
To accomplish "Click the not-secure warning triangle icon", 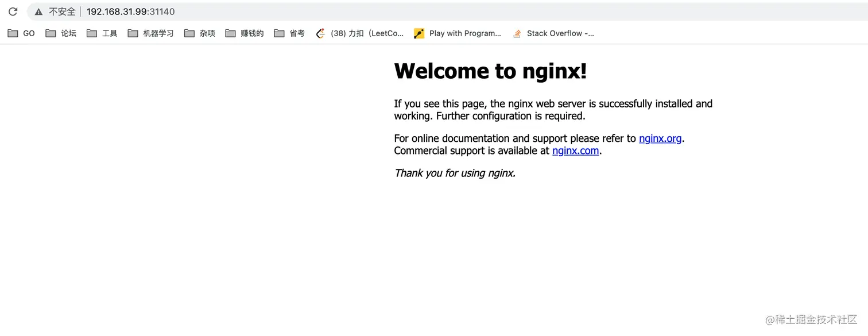I will [x=38, y=11].
